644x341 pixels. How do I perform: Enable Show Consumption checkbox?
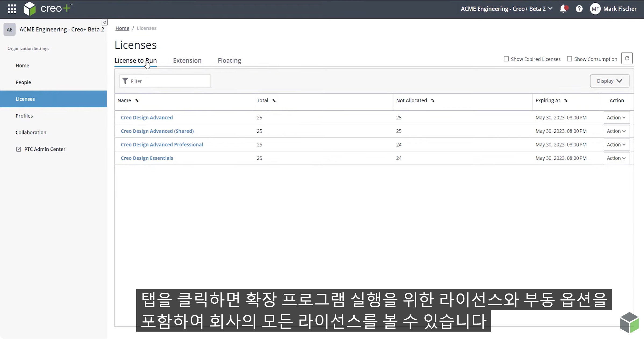pos(570,59)
